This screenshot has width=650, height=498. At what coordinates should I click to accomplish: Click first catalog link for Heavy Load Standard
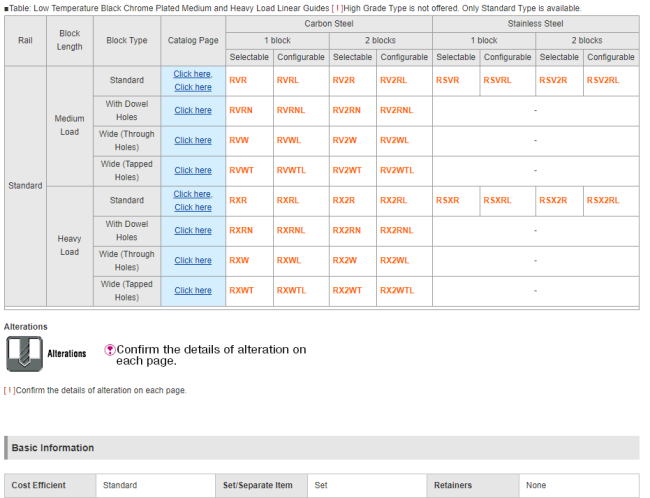pos(193,194)
